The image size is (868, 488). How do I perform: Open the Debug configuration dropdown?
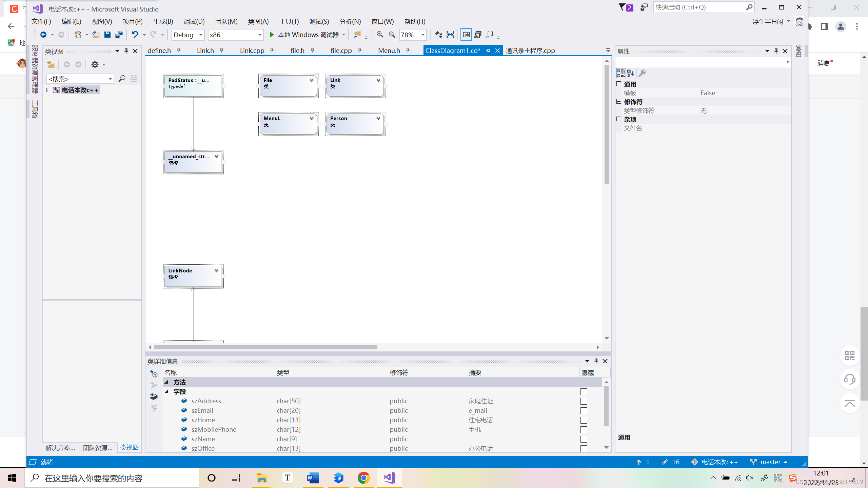188,35
